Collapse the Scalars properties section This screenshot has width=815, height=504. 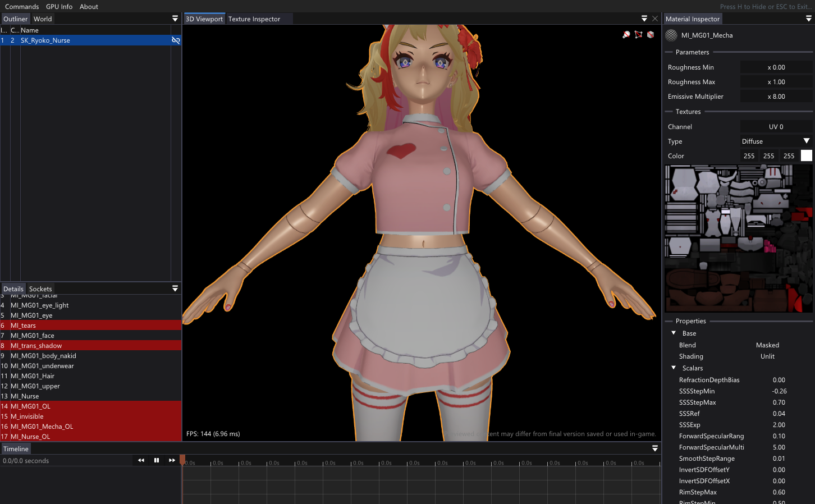coord(674,368)
